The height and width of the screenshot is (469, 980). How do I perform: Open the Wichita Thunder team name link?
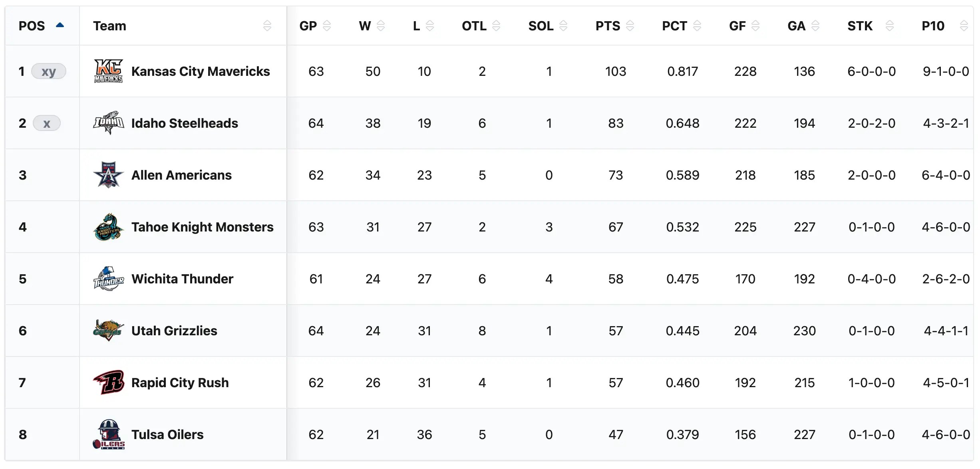point(182,279)
